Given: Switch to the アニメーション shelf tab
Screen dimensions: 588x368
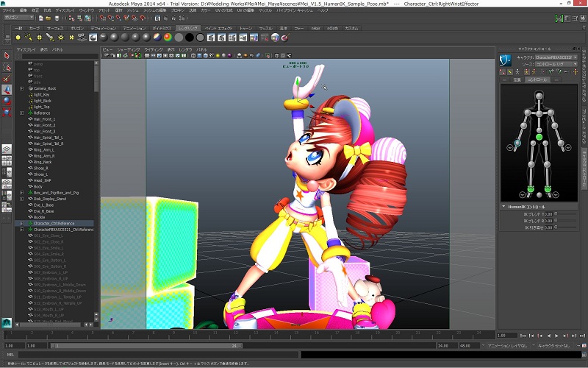Looking at the screenshot, I should (x=135, y=28).
